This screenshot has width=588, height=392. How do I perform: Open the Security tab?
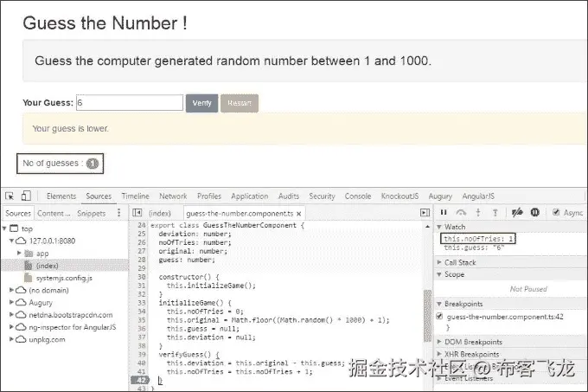(x=322, y=196)
